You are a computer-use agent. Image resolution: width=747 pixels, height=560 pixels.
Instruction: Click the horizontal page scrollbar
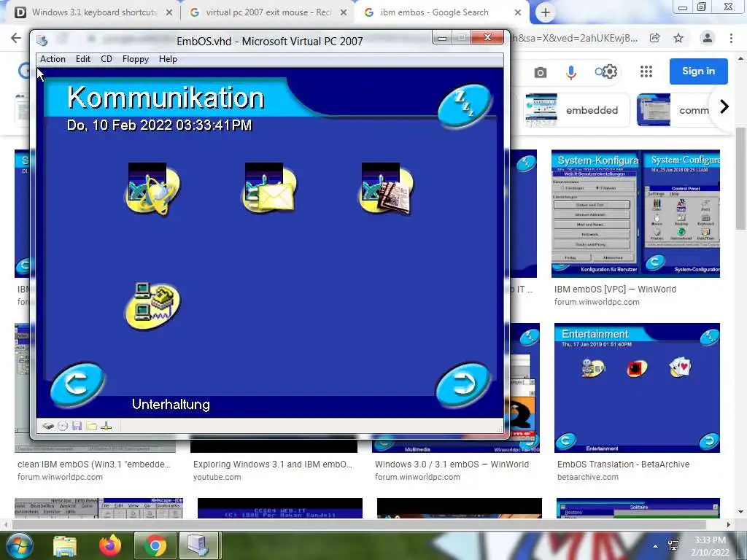click(x=358, y=524)
